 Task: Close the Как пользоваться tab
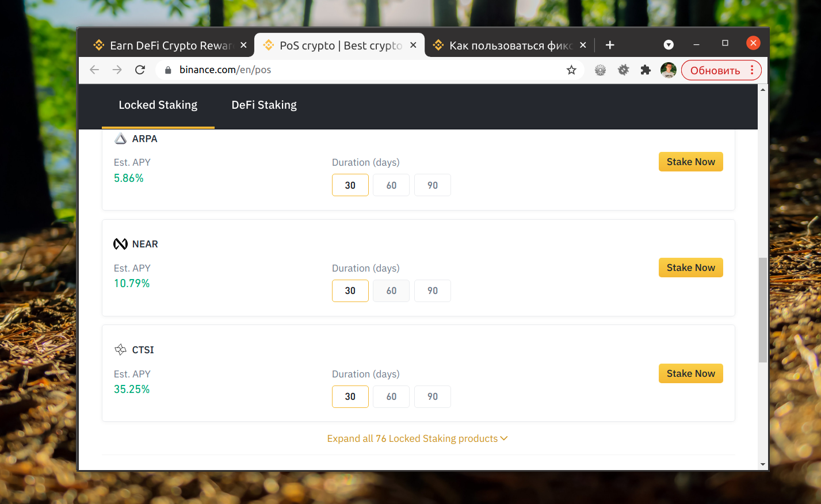[x=583, y=45]
